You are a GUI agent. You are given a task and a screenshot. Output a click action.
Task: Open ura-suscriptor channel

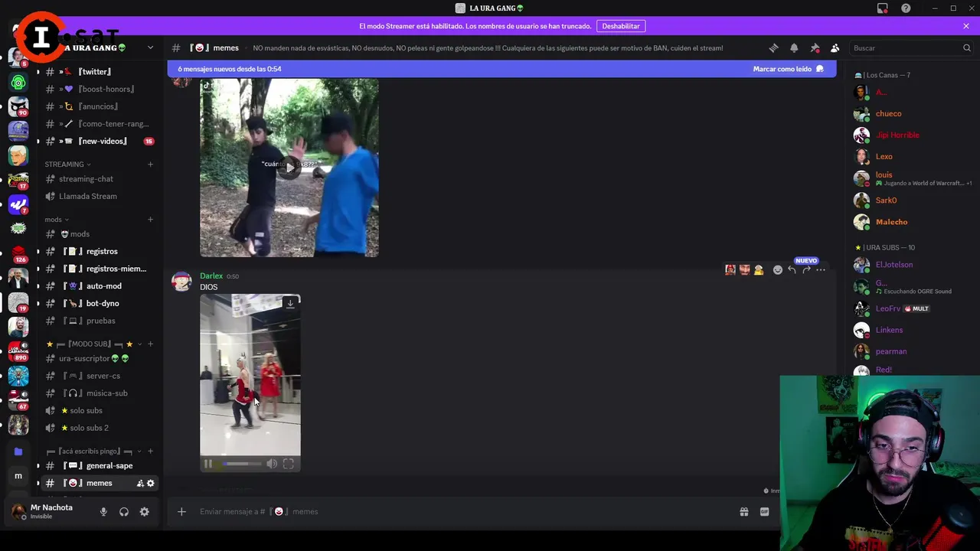tap(95, 358)
